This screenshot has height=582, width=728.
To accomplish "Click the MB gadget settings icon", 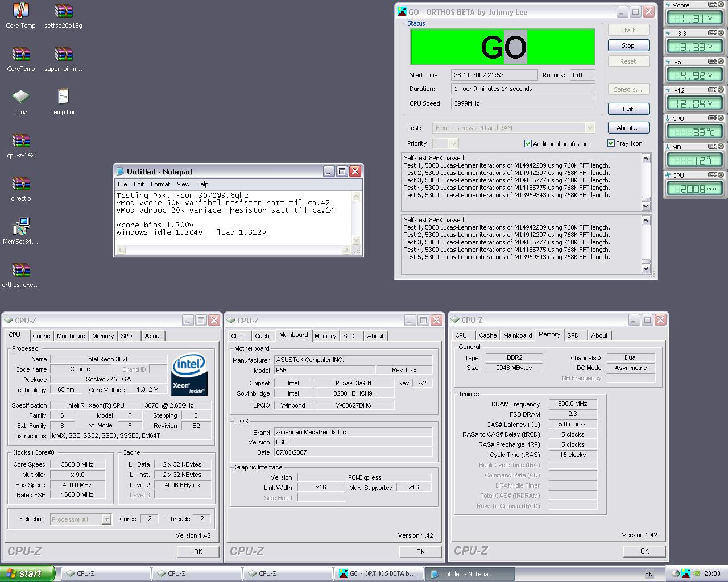I will (x=712, y=147).
